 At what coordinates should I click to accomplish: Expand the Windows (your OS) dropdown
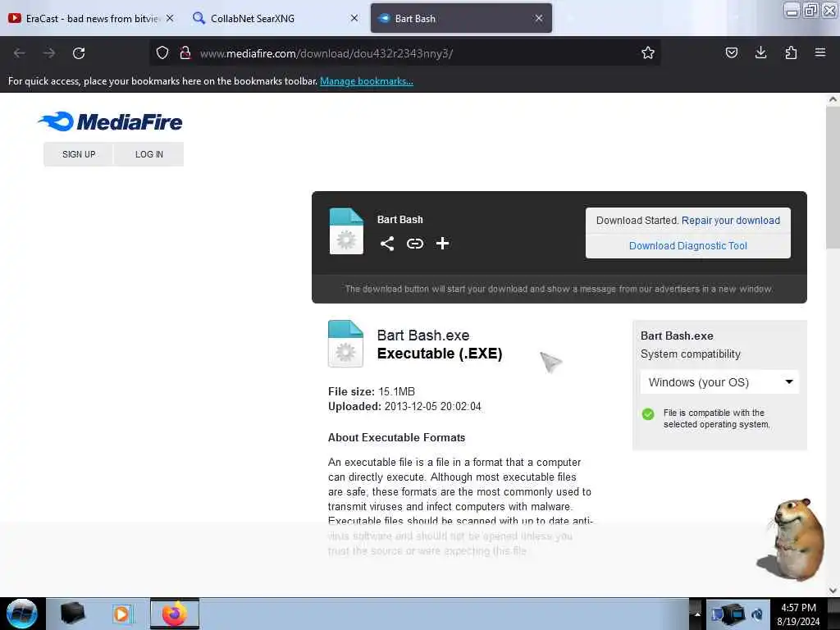point(719,382)
